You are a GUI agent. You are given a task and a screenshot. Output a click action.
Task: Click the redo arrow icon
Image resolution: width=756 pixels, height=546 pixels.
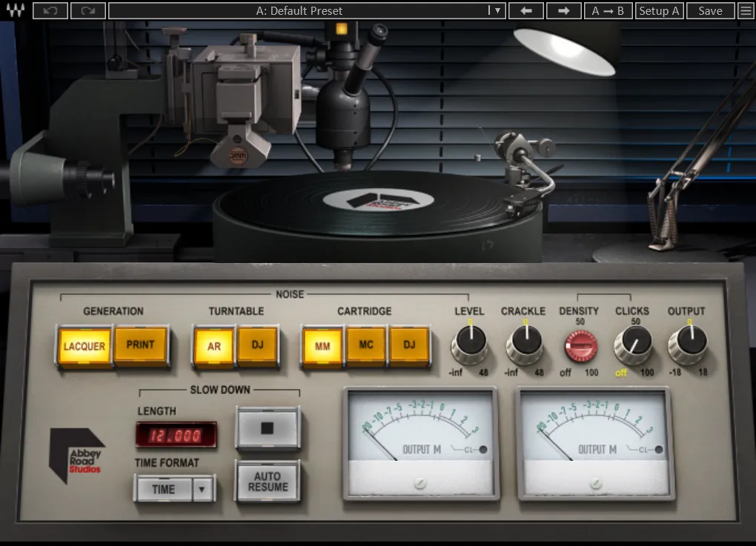pos(88,11)
